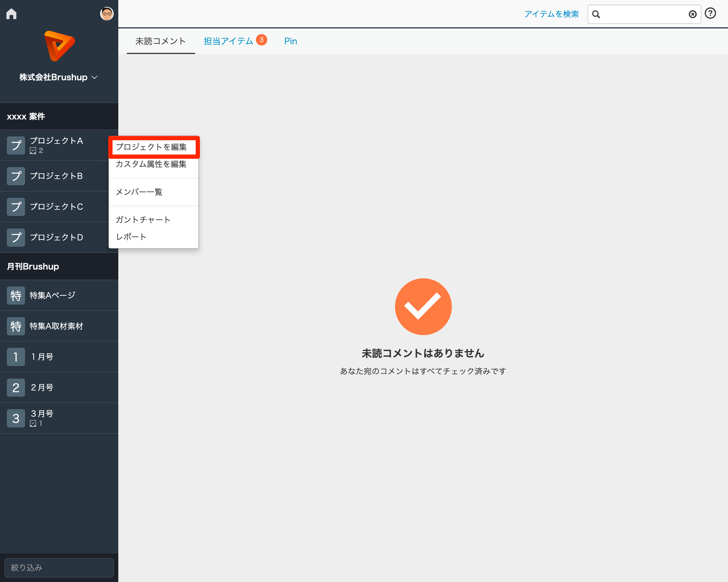This screenshot has width=728, height=582.
Task: Click the xxxx 案件 group header
Action: pos(59,117)
